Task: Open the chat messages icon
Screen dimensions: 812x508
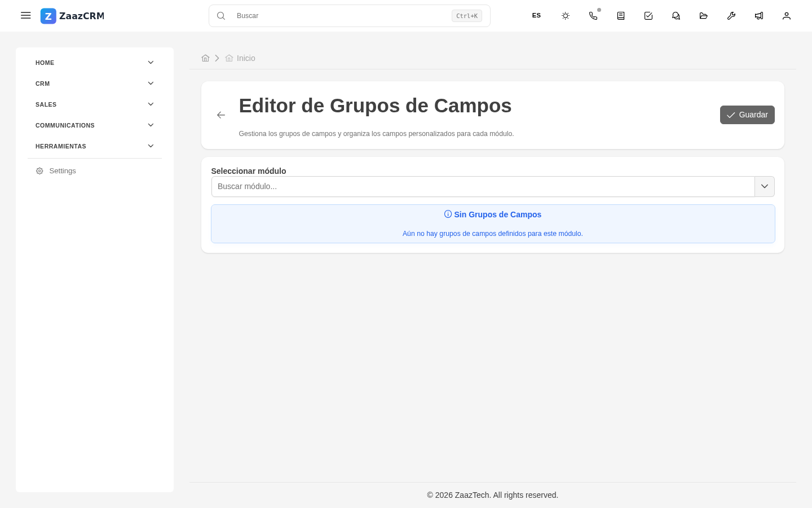Action: point(676,16)
